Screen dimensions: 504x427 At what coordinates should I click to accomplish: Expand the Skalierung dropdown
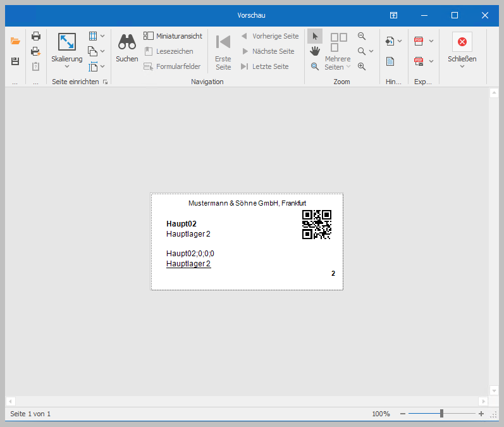(67, 66)
